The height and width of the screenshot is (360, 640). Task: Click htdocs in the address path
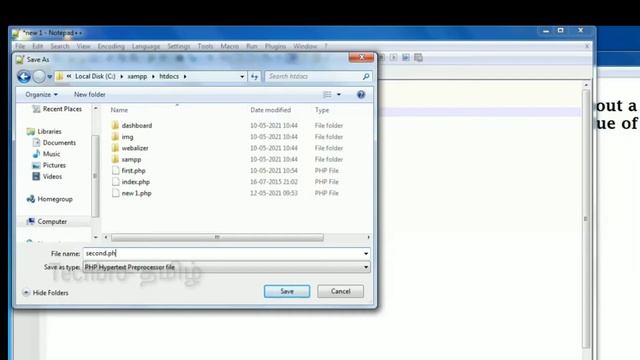click(169, 76)
